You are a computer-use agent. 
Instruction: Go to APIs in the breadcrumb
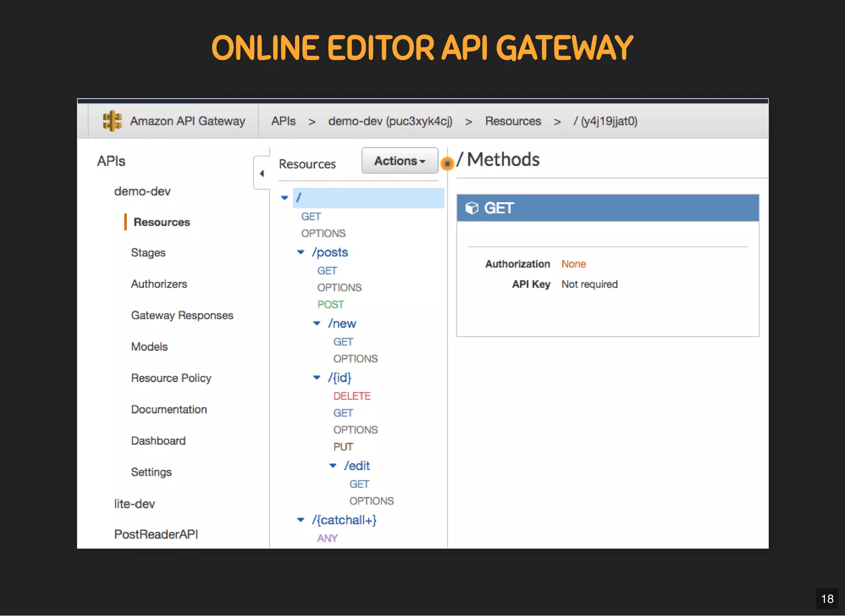coord(283,121)
